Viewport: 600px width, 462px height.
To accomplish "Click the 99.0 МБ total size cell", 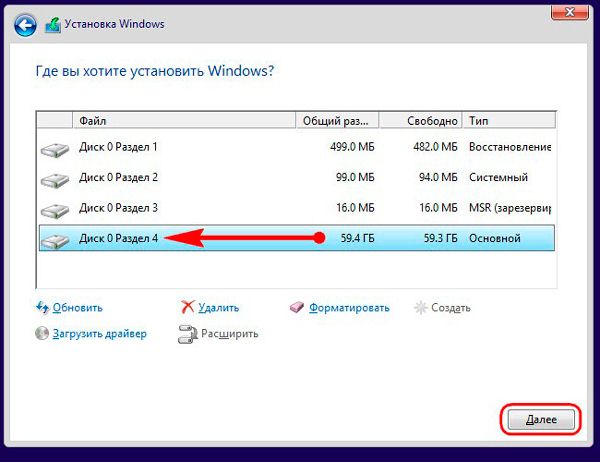I will click(x=355, y=177).
